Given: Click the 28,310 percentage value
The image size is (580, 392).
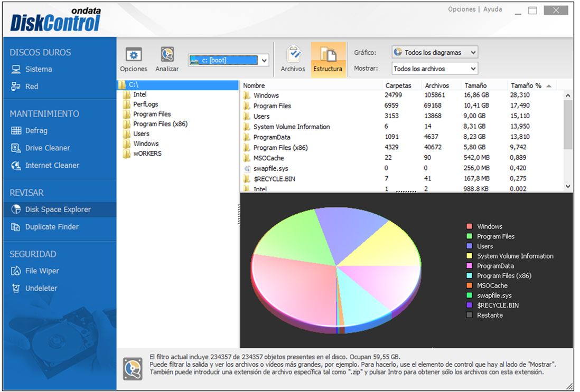Looking at the screenshot, I should click(520, 95).
